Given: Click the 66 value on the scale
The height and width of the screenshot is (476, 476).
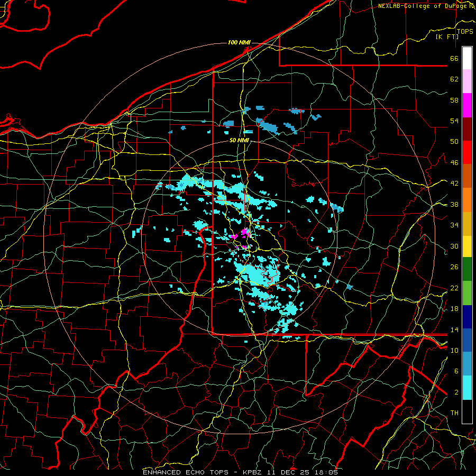Looking at the screenshot, I should (454, 58).
